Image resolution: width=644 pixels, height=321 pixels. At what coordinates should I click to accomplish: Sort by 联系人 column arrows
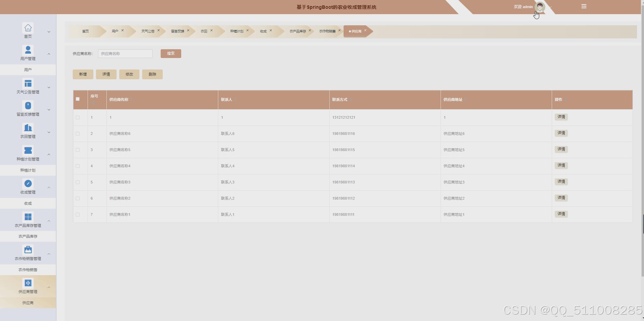236,99
